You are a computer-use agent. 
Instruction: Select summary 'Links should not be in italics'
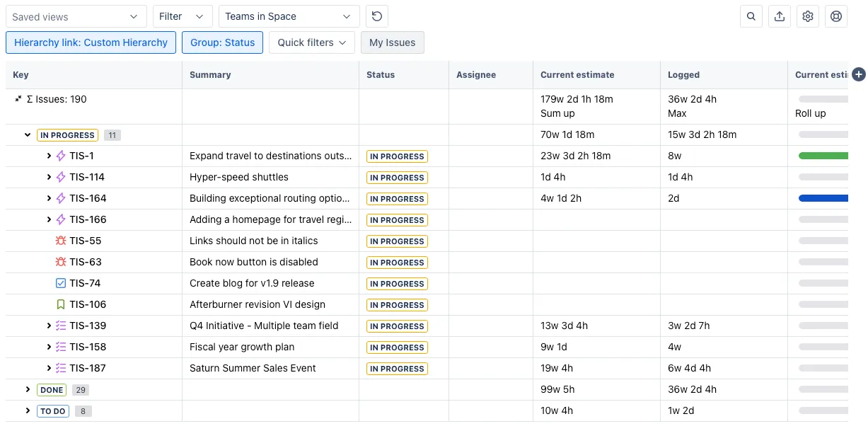coord(254,241)
